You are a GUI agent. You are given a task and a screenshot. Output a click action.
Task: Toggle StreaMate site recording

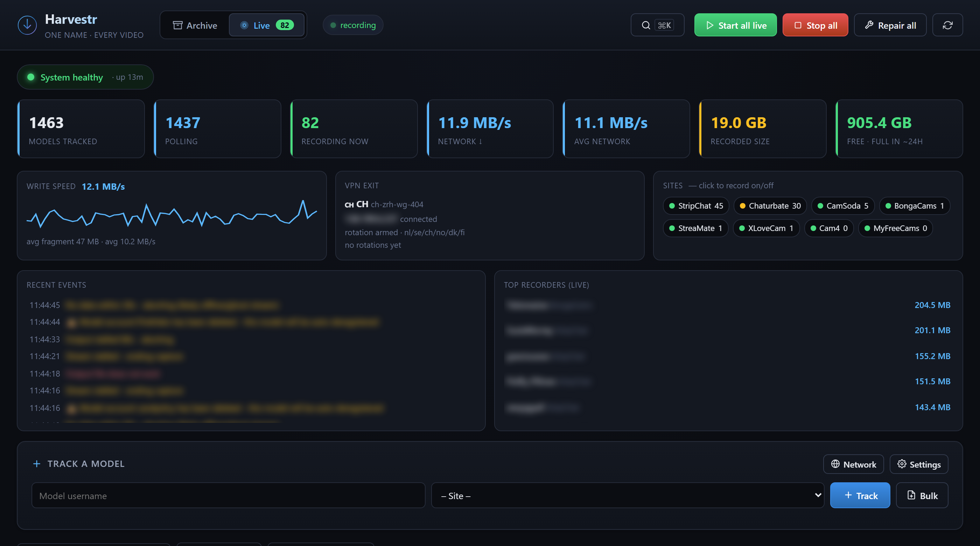click(695, 228)
